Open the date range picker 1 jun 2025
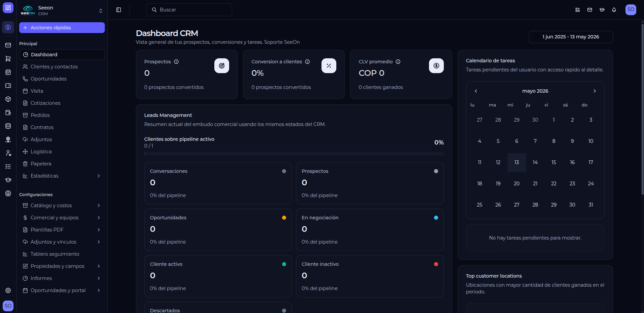 tap(571, 37)
